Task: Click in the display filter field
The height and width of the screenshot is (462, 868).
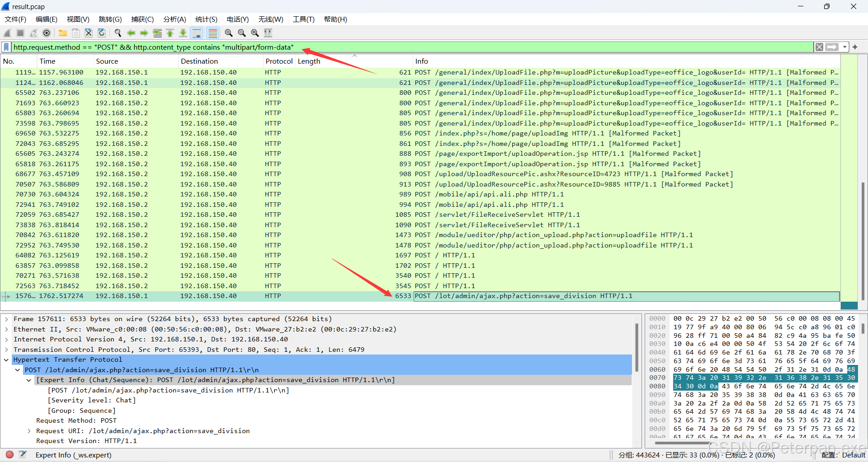Action: (411, 47)
